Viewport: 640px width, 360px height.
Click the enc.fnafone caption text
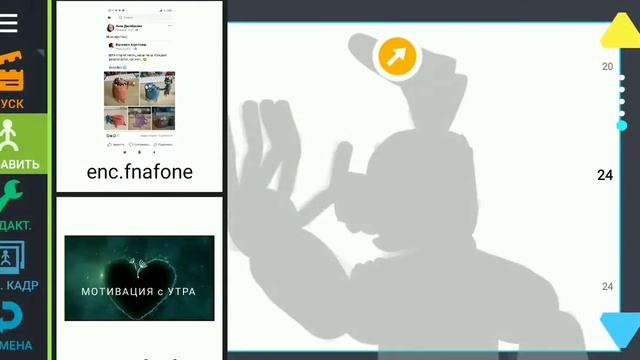[x=140, y=172]
